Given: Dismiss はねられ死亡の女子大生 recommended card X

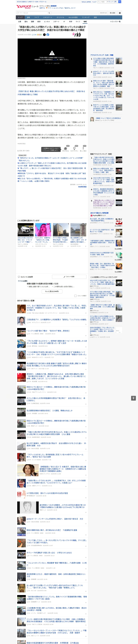Looking at the screenshot, I should 33,246.
